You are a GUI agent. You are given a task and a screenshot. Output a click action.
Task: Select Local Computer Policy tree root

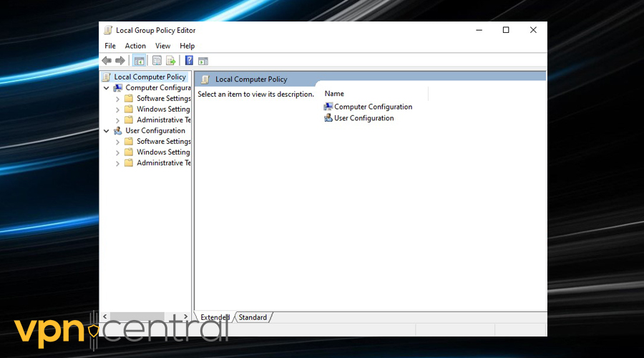(150, 77)
